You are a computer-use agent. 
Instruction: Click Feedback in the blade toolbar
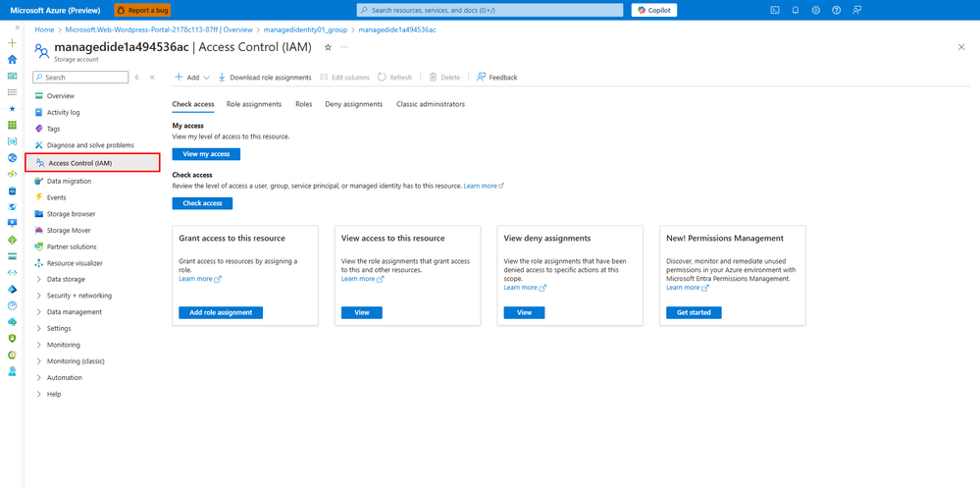click(x=497, y=78)
